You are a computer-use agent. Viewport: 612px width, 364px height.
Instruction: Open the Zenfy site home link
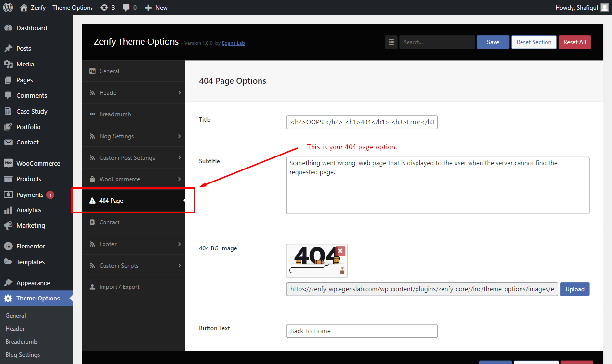33,8
